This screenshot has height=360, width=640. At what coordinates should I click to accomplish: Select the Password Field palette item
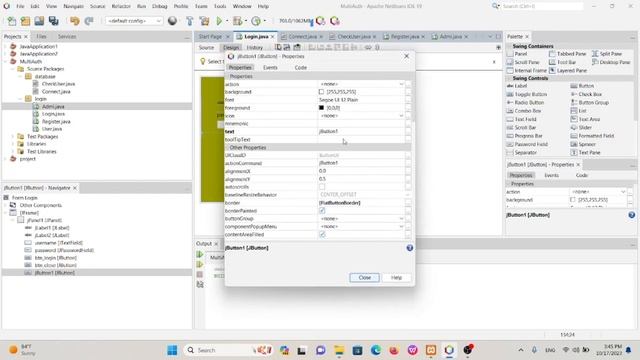(527, 144)
